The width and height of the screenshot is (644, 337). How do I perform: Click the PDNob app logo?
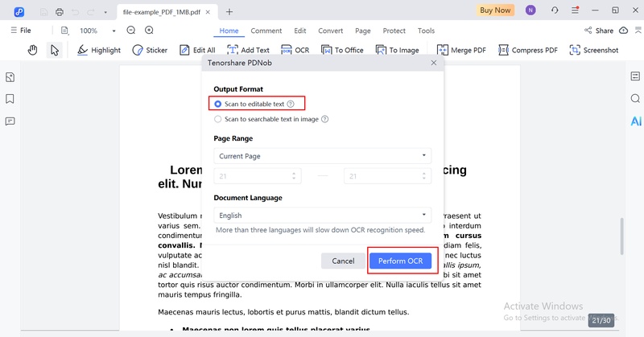tap(19, 12)
